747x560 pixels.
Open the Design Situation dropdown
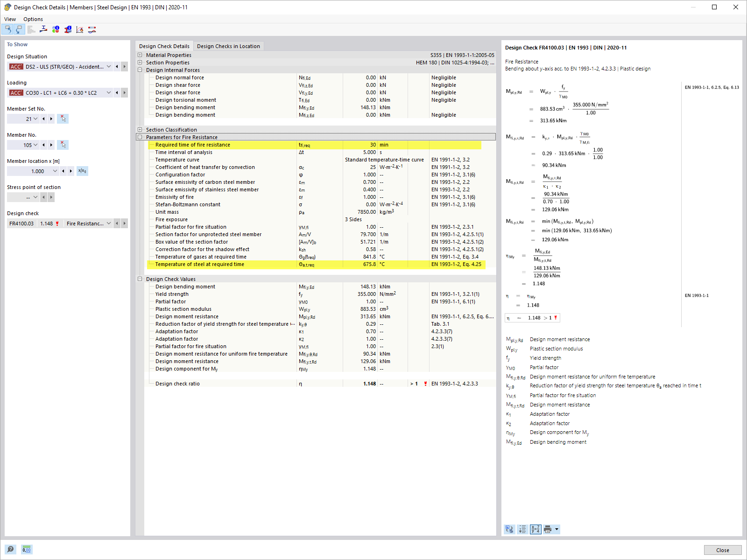[108, 66]
